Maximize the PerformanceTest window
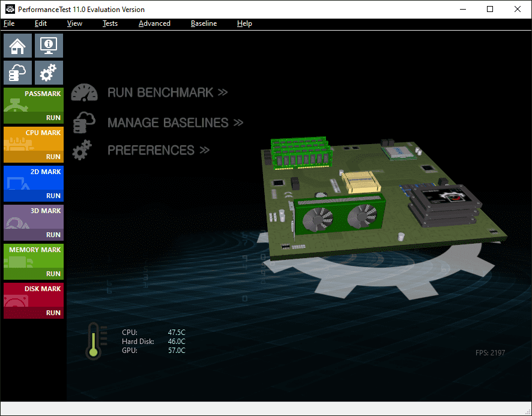This screenshot has height=416, width=532. (490, 9)
